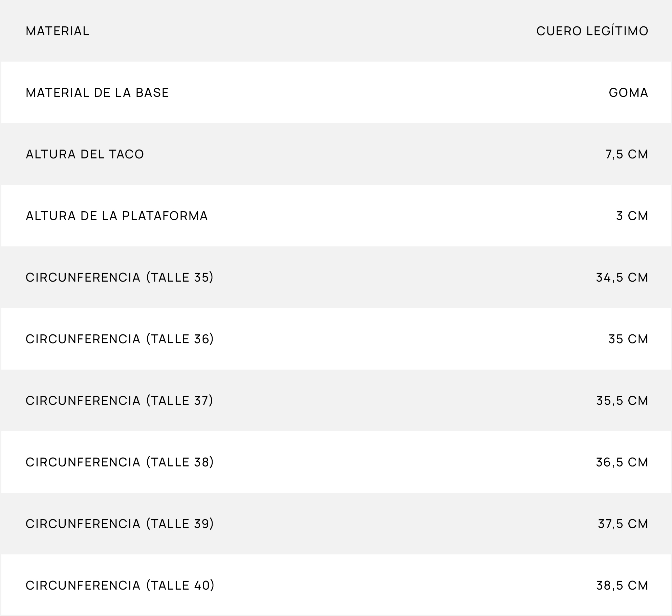Click the MATERIAL row label
Screen dimensions: 672x616
coord(57,31)
